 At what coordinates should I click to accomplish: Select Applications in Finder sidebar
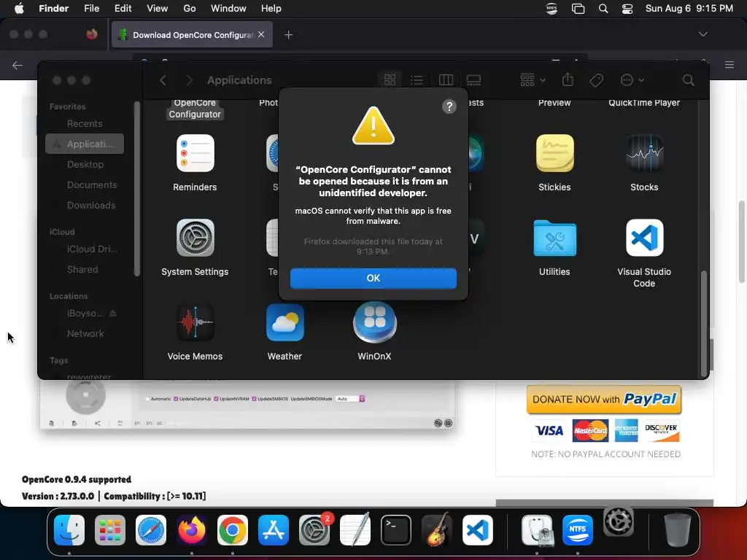[x=85, y=144]
